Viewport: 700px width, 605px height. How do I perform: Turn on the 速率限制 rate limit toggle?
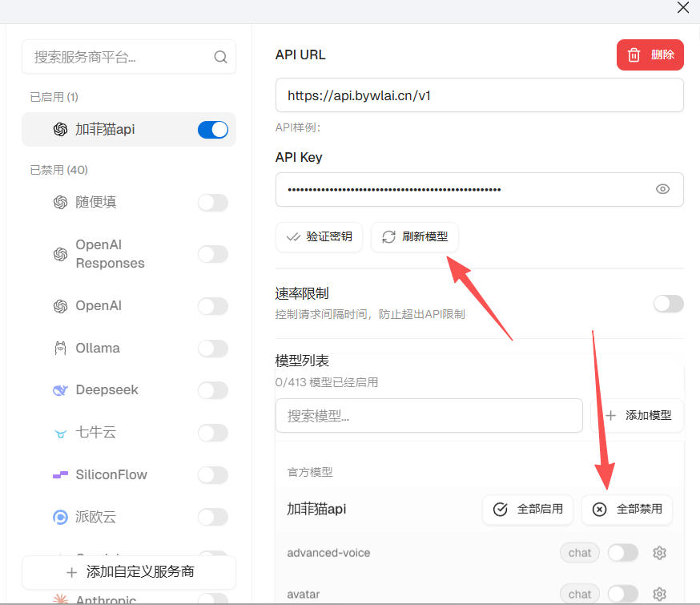click(668, 304)
